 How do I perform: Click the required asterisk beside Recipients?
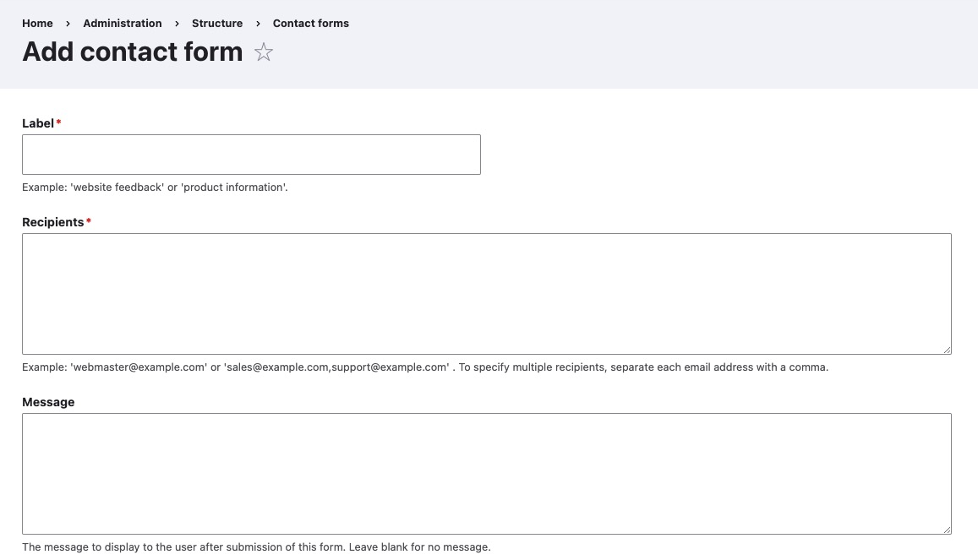tap(89, 220)
